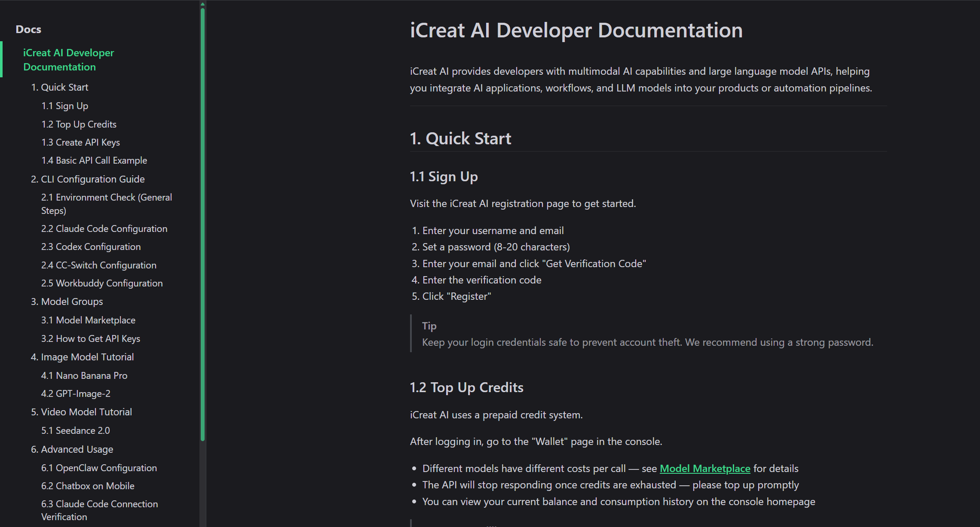Image resolution: width=980 pixels, height=527 pixels.
Task: Jump to 3. Model Groups section
Action: pos(67,302)
